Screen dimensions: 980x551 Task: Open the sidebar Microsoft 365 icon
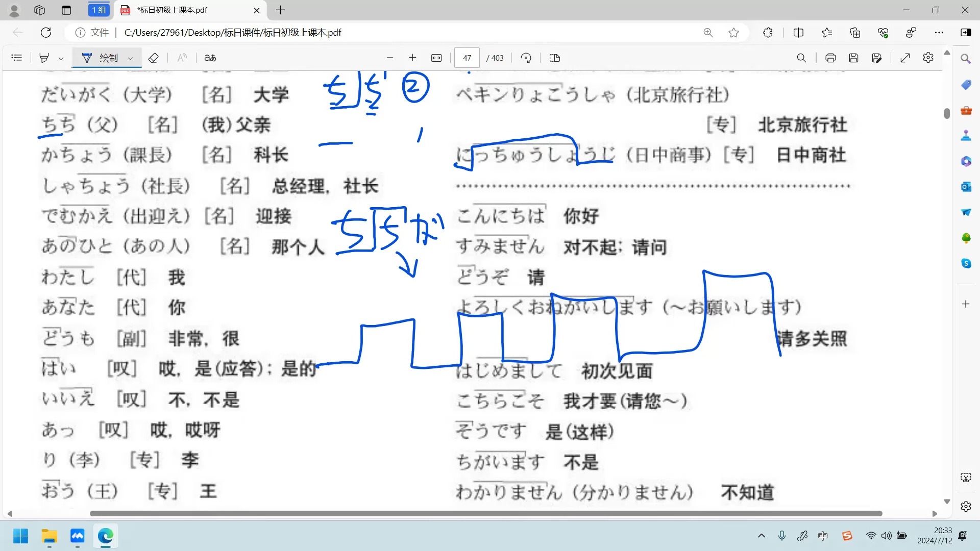966,161
